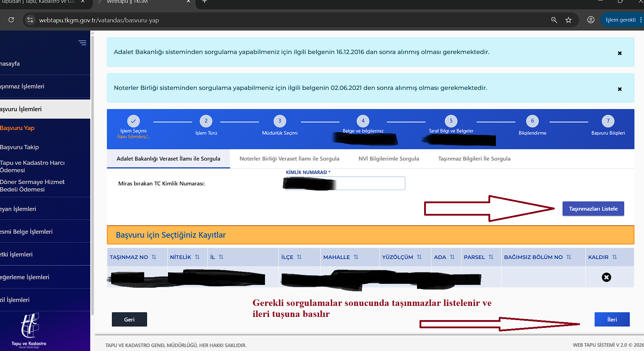Click the Başvuru için Seçtiğiniz Kayıtlar header
Viewport: 644px width, 351px height.
coord(370,235)
